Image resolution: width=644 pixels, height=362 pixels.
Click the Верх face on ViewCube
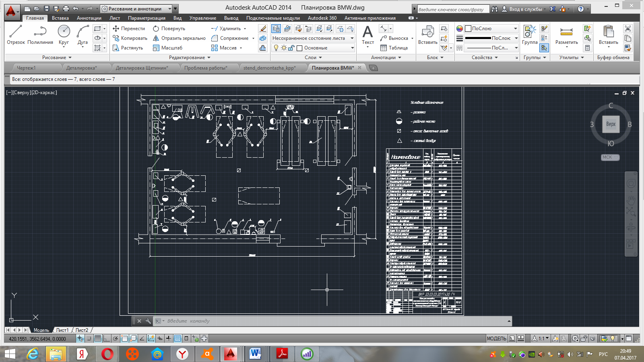pos(611,124)
